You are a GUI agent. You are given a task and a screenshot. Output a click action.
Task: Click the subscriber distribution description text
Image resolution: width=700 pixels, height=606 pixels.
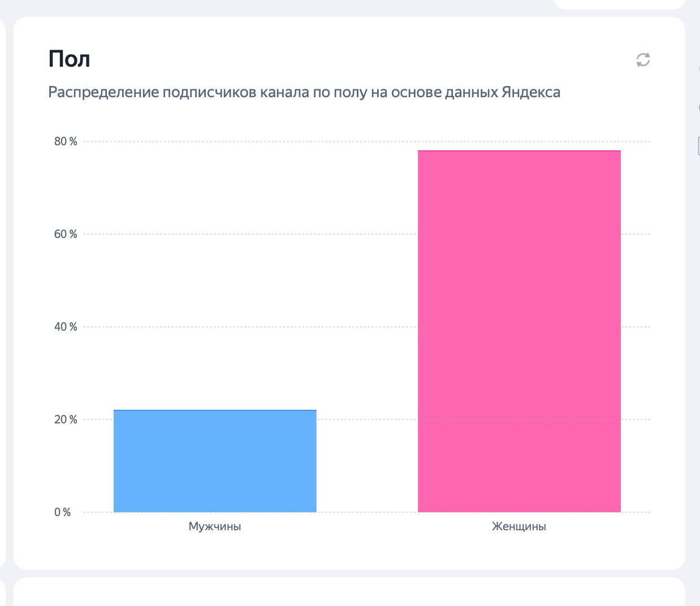point(304,92)
